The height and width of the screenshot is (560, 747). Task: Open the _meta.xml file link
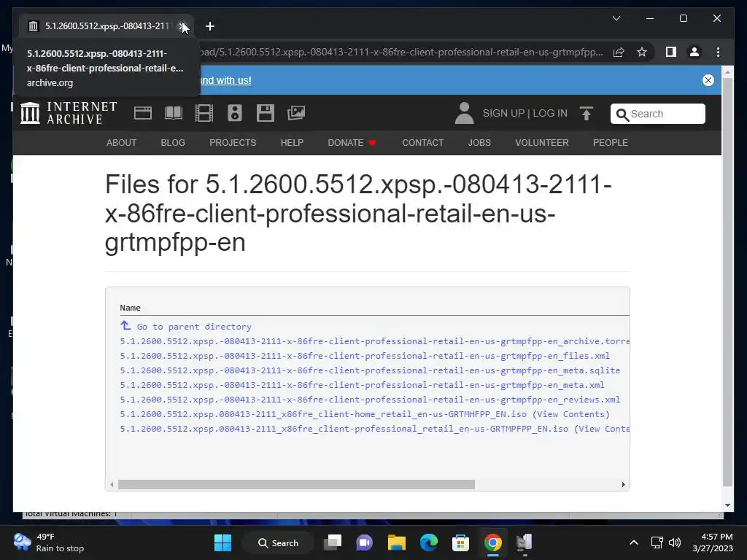362,385
